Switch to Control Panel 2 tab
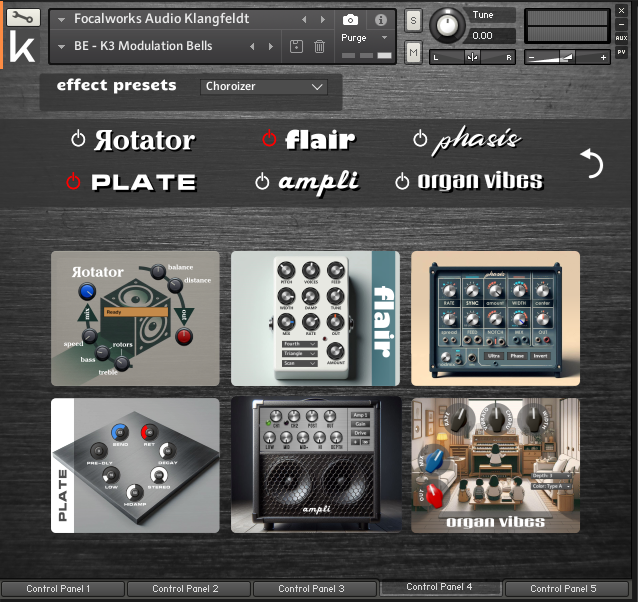Viewport: 638px width, 602px height. pos(187,589)
